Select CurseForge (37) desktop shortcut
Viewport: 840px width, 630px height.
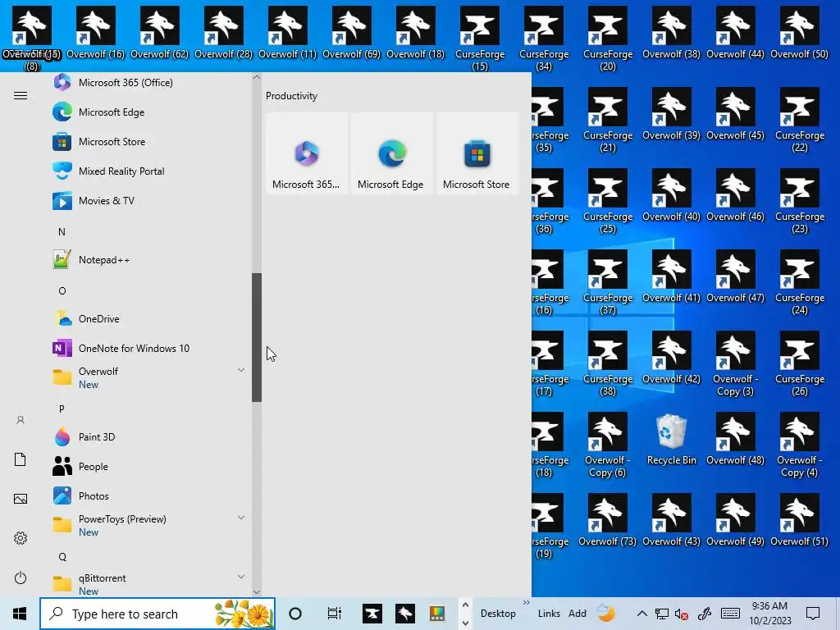tap(608, 283)
